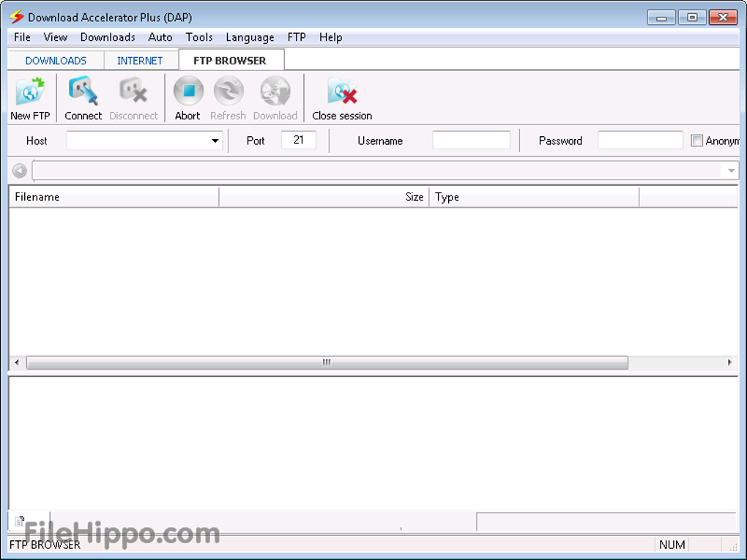Click the Connect toolbar icon
Image resolution: width=747 pixels, height=560 pixels.
83,93
